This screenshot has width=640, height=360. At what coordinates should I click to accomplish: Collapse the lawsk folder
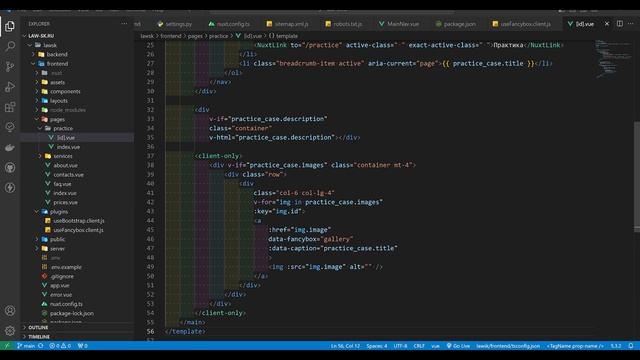78,45
